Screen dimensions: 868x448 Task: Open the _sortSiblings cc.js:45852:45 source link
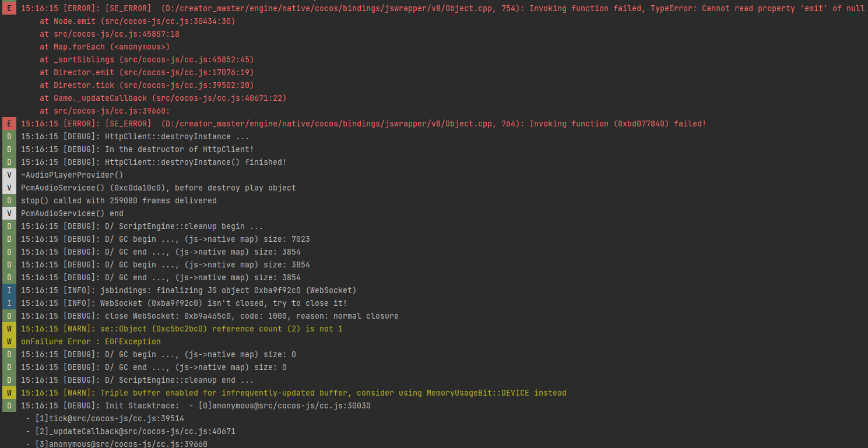point(188,59)
